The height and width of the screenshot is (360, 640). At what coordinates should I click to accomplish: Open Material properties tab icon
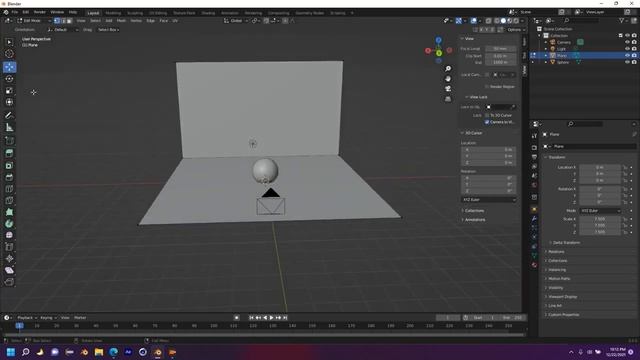pos(534,265)
